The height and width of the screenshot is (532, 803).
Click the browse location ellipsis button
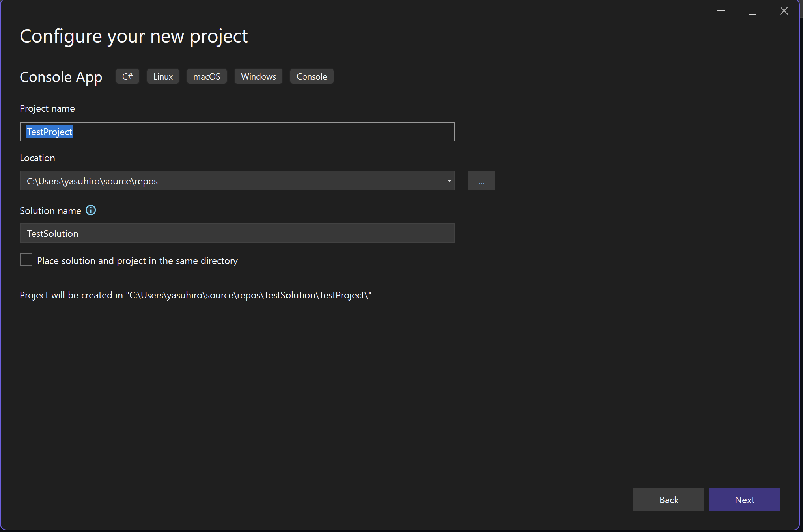481,181
